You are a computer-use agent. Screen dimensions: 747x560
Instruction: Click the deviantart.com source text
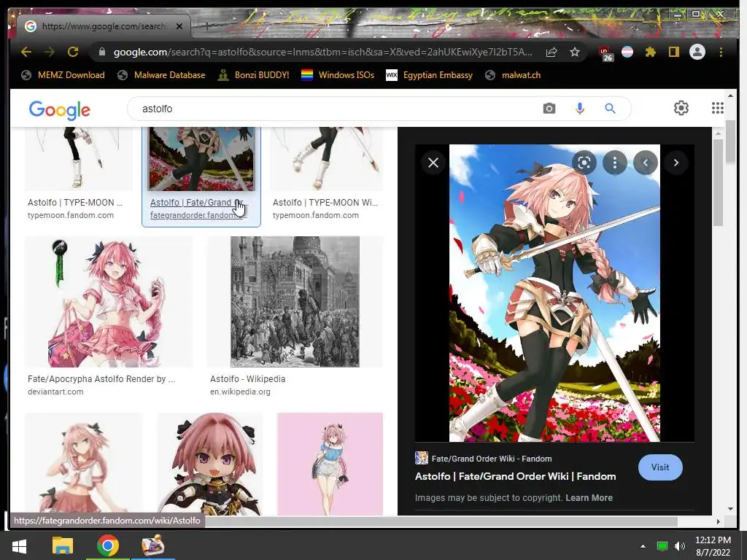[55, 392]
